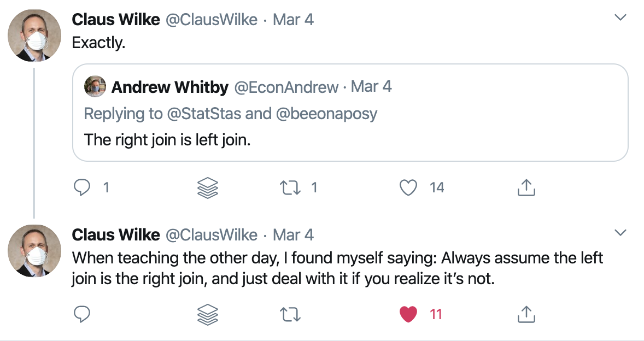This screenshot has height=341, width=644.
Task: Open layers icon on second tweet
Action: (x=208, y=315)
